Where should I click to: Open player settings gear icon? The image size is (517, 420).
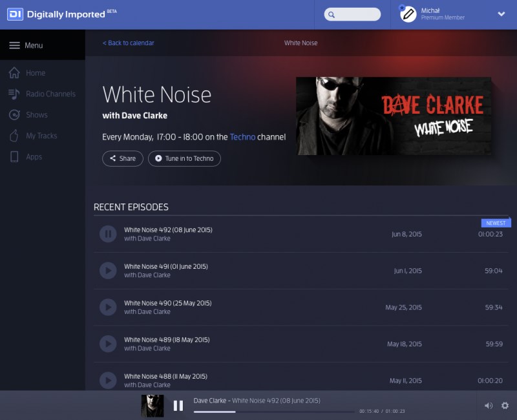click(505, 406)
